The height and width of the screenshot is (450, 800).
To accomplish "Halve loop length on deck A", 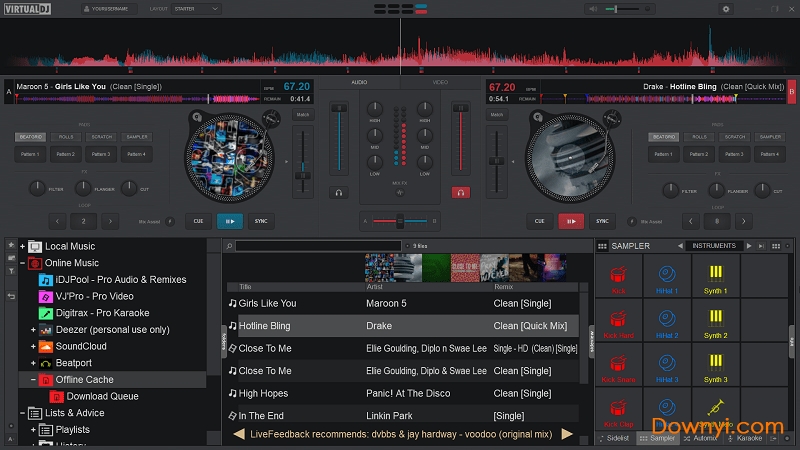I will 57,221.
